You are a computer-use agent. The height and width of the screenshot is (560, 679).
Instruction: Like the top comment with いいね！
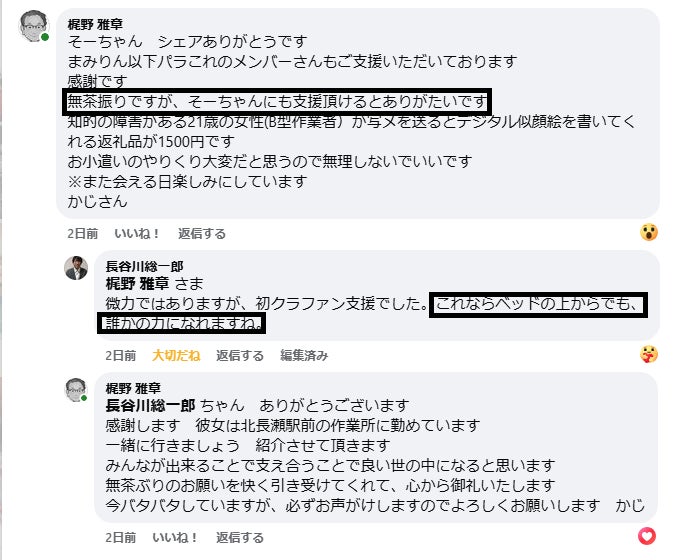coord(138,233)
